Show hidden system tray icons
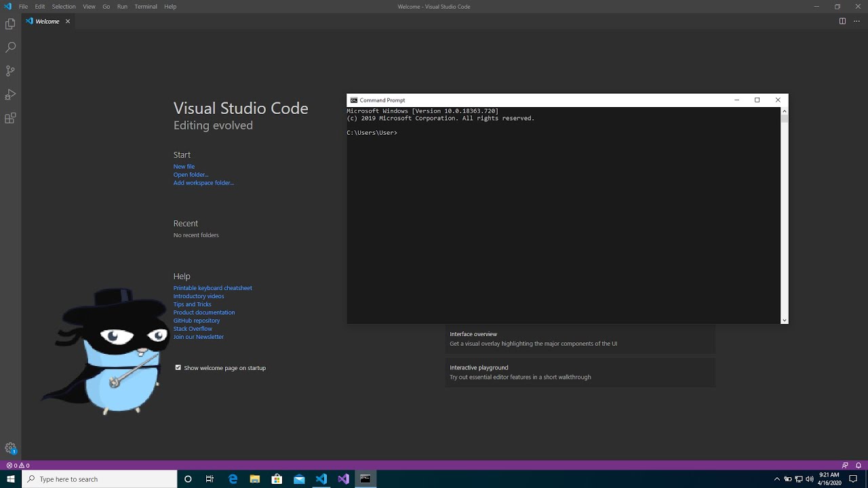 click(x=777, y=479)
